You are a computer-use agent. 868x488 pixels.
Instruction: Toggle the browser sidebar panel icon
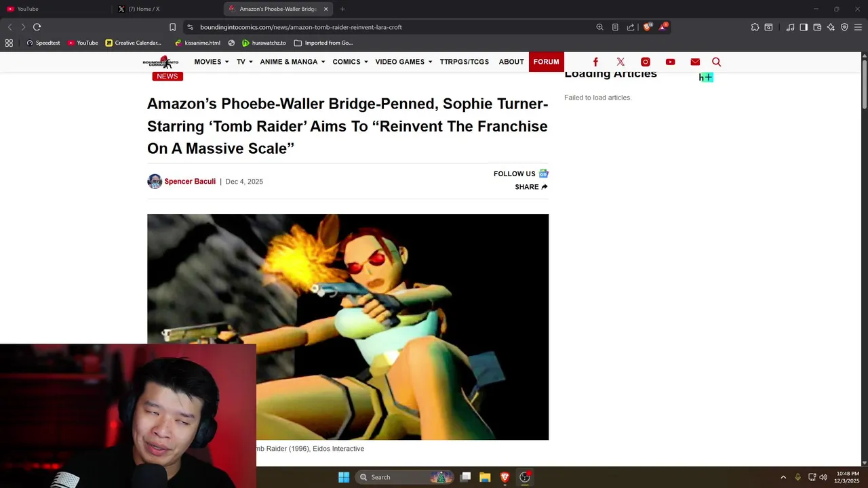pyautogui.click(x=804, y=27)
